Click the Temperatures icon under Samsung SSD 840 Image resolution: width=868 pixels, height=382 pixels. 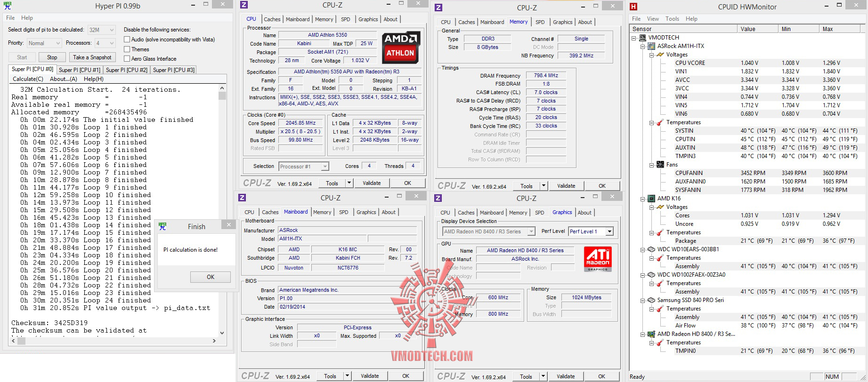click(660, 309)
